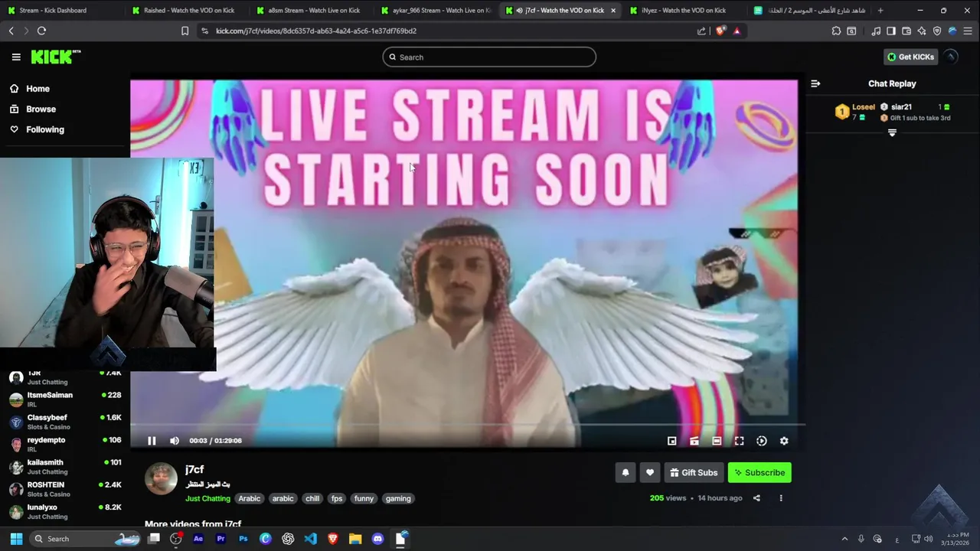Click Get KICKs button
This screenshot has width=980, height=551.
click(910, 57)
